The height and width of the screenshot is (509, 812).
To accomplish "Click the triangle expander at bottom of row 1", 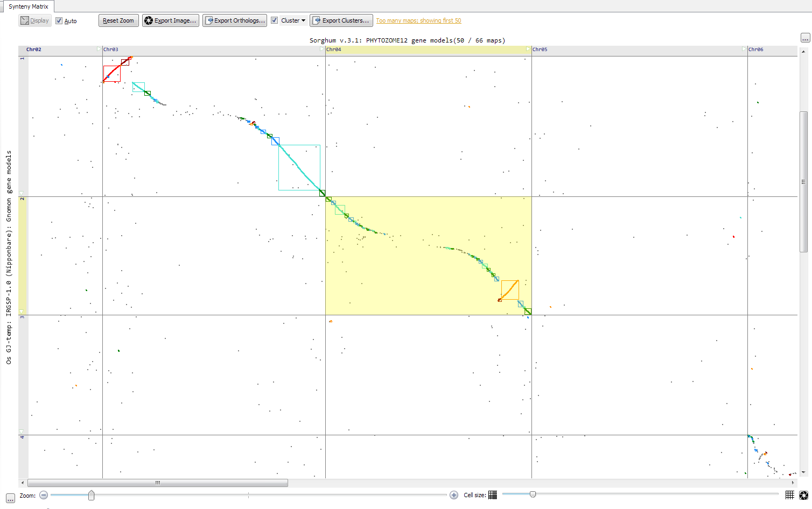I will click(x=22, y=193).
